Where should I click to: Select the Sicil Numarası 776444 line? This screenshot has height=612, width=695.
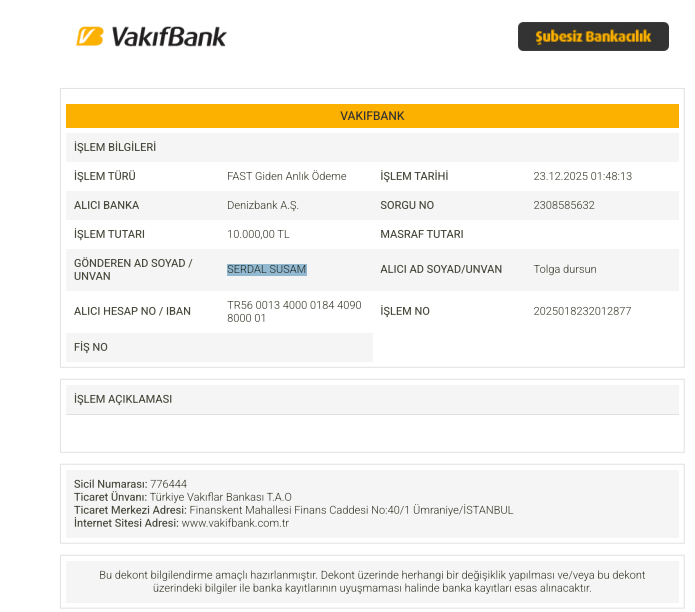[130, 484]
